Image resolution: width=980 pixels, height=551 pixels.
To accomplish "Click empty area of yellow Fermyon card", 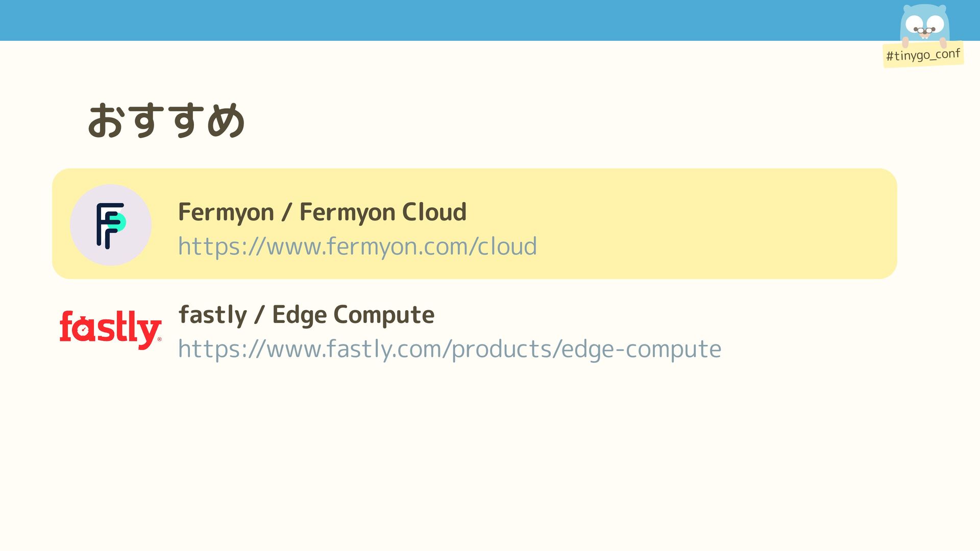I will click(x=715, y=224).
